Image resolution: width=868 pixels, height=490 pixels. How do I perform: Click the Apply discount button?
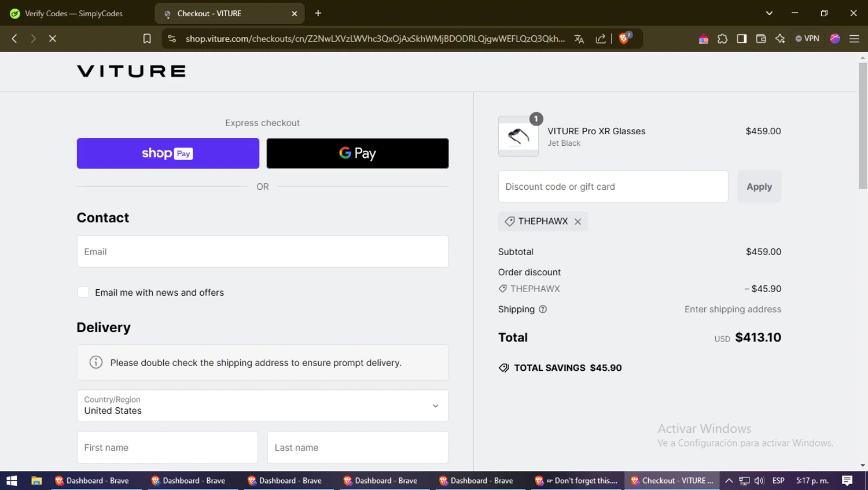(759, 186)
